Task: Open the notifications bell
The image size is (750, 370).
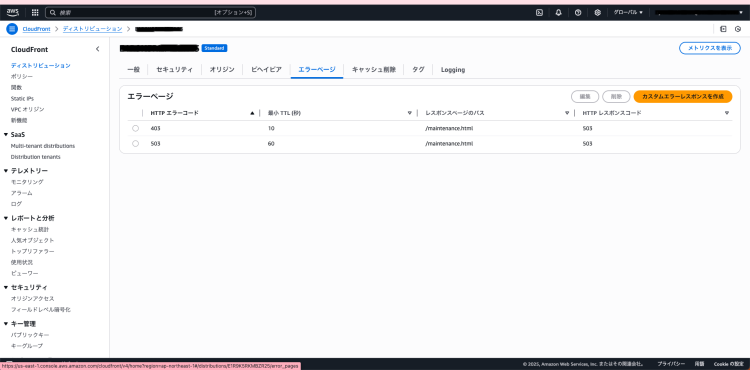Action: coord(559,13)
